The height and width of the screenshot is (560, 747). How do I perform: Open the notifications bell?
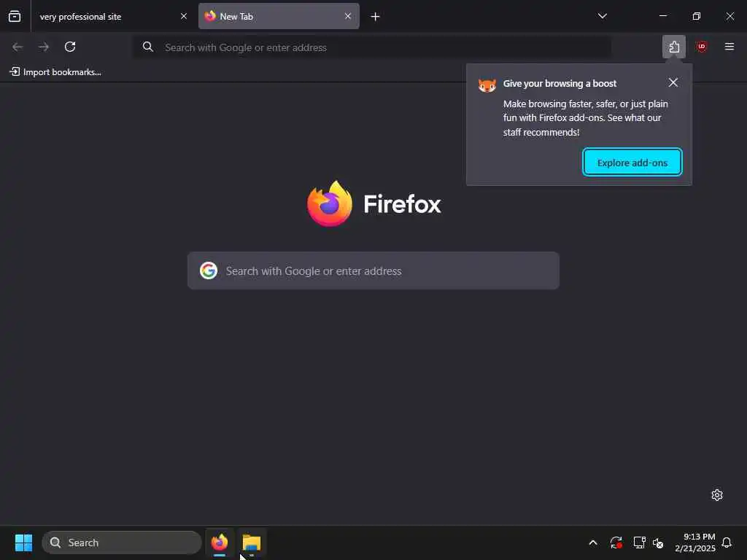tap(727, 542)
